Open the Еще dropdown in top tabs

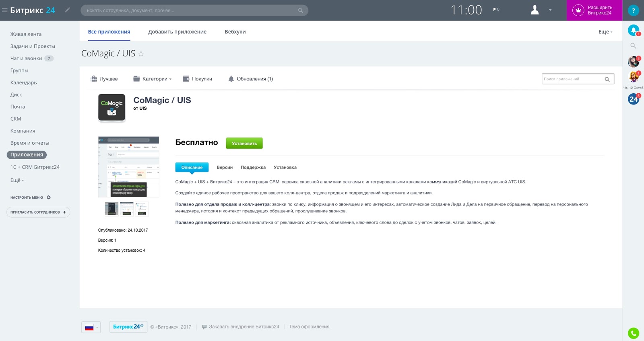(x=605, y=32)
